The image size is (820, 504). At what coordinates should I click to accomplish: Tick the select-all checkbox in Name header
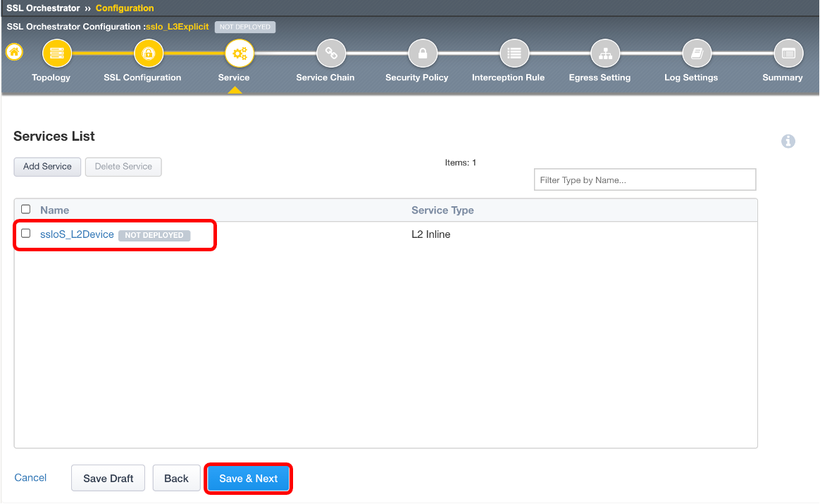point(25,210)
